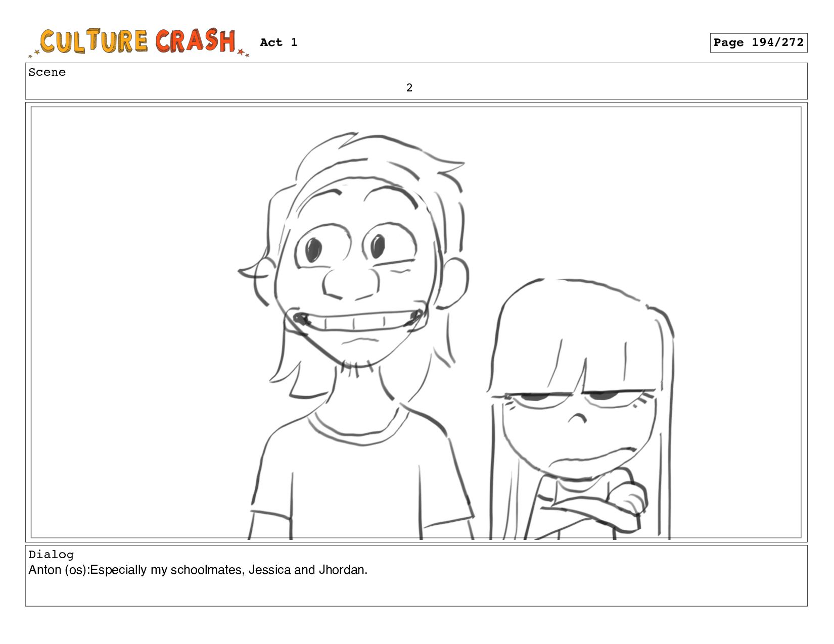Select the 'Act 1' label
Image resolution: width=834 pixels, height=644 pixels.
tap(279, 42)
